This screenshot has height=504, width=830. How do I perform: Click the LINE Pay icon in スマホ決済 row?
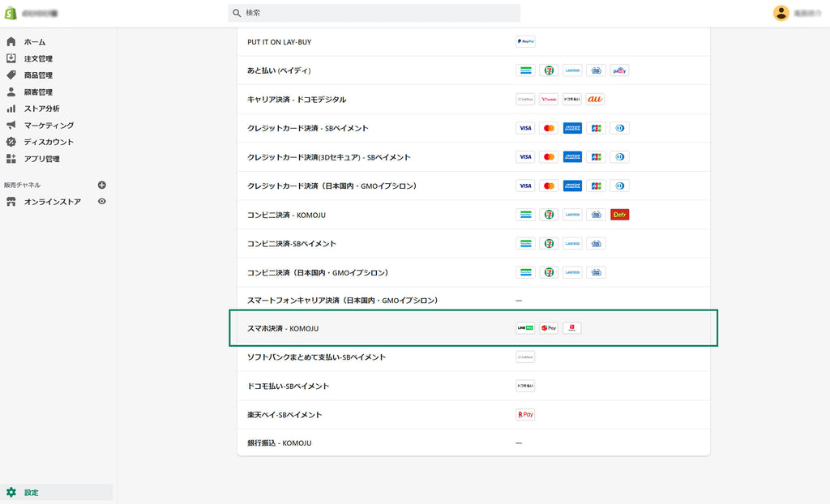pyautogui.click(x=525, y=328)
